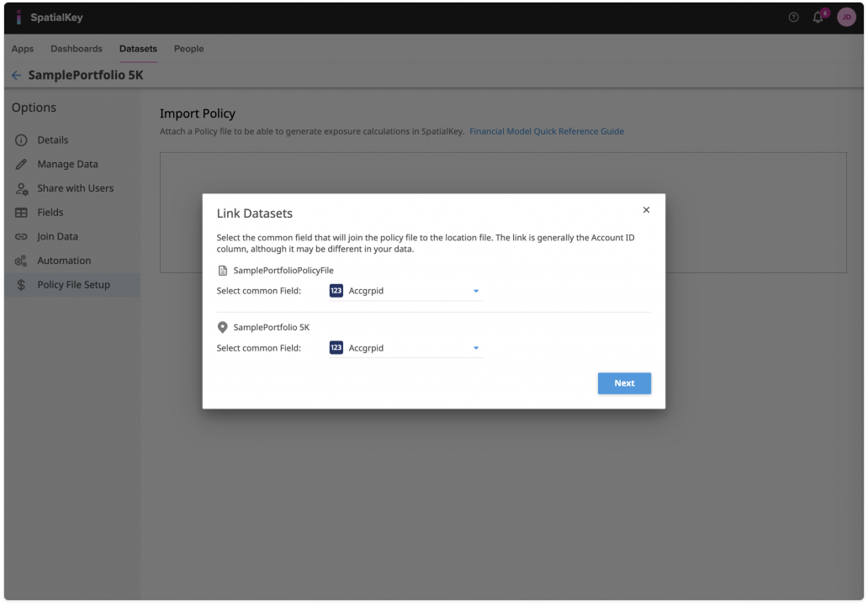Switch to the Dashboards tab
Image resolution: width=868 pixels, height=606 pixels.
click(x=77, y=49)
